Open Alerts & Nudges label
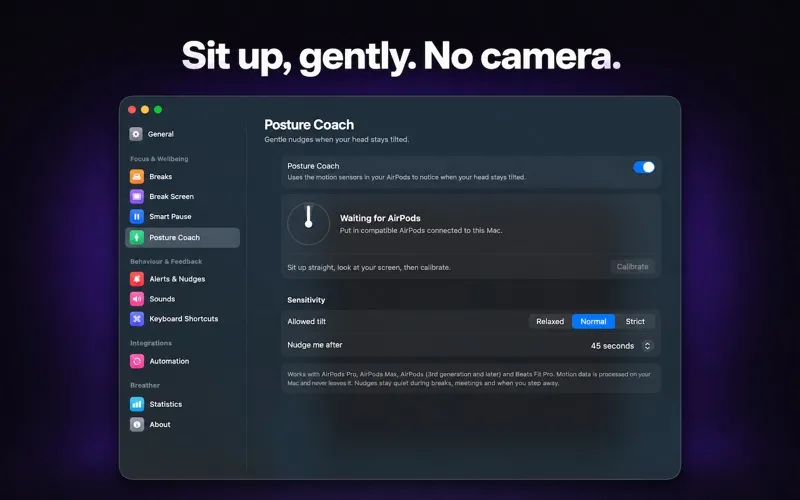 click(x=177, y=279)
